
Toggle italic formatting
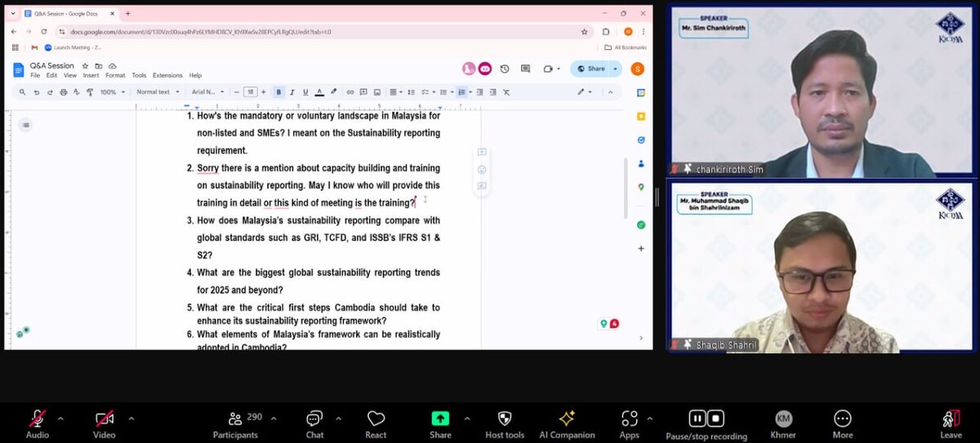[x=292, y=92]
